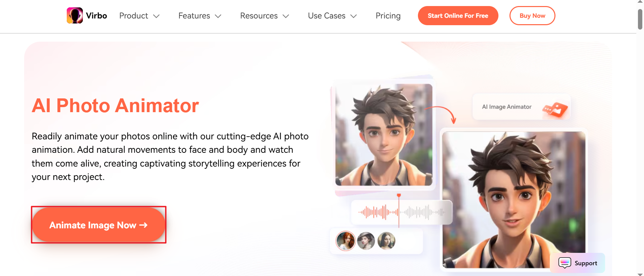Image resolution: width=644 pixels, height=276 pixels.
Task: Click the Virbo logo icon
Action: coord(75,15)
